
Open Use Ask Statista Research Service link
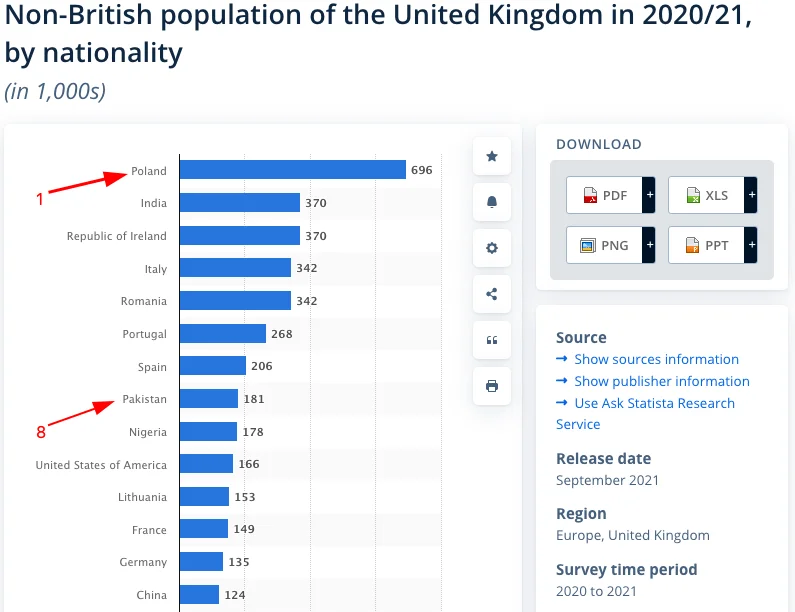(645, 414)
